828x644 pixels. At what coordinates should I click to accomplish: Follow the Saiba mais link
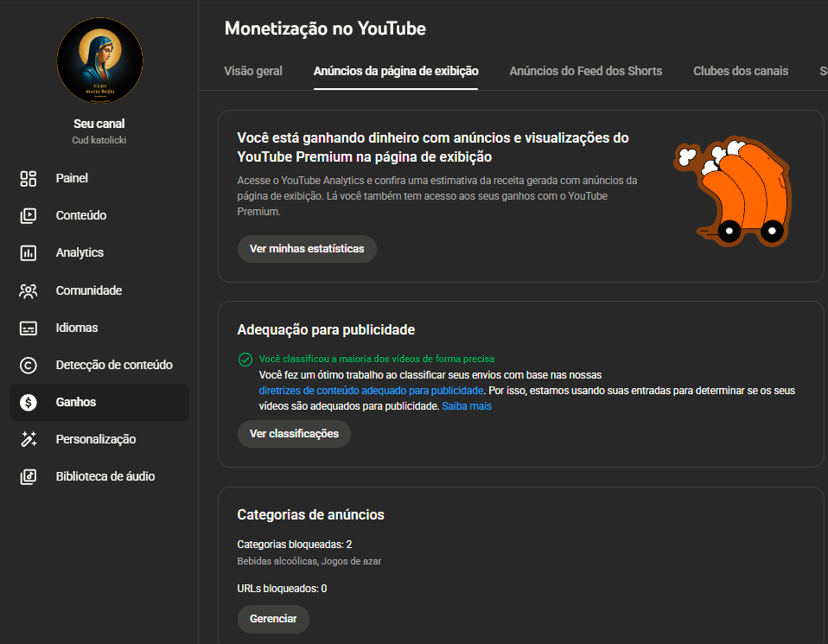pyautogui.click(x=466, y=406)
